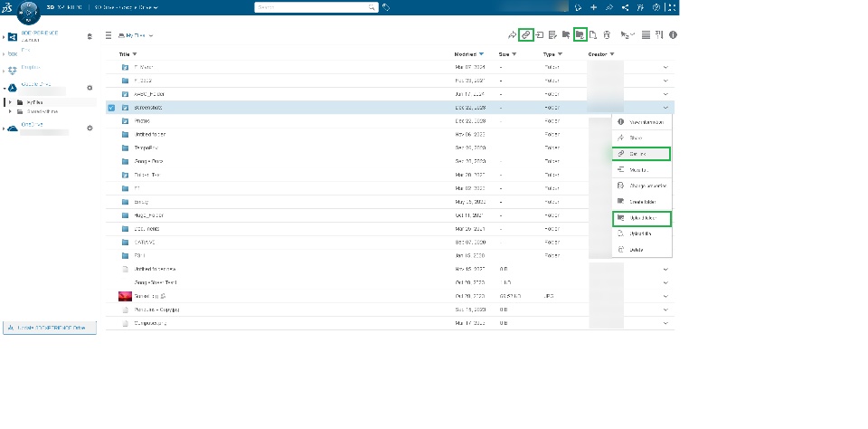Collapse the Google Drive node
This screenshot has height=429, width=868.
pos(4,88)
